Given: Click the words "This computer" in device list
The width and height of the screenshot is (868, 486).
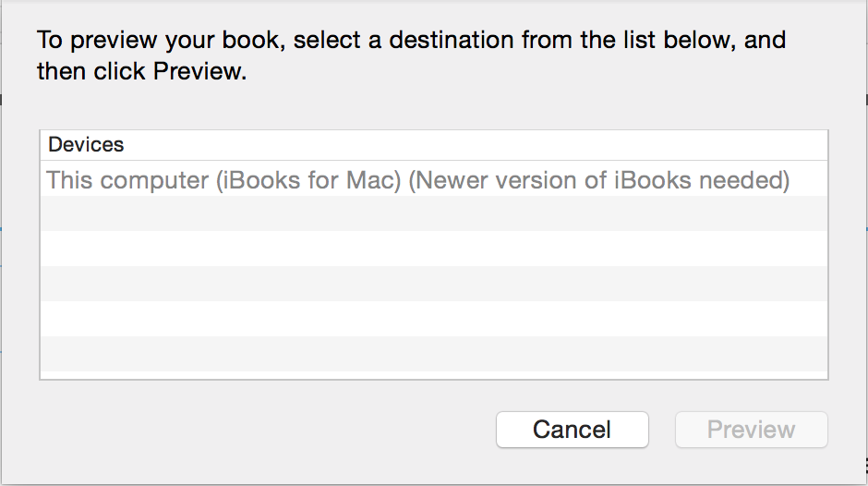Looking at the screenshot, I should [x=127, y=180].
